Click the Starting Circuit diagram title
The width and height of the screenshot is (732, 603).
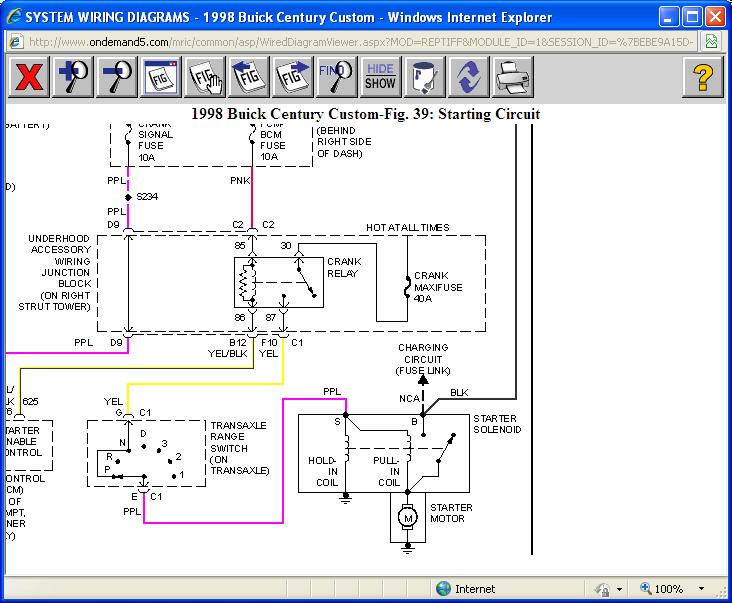(x=365, y=114)
